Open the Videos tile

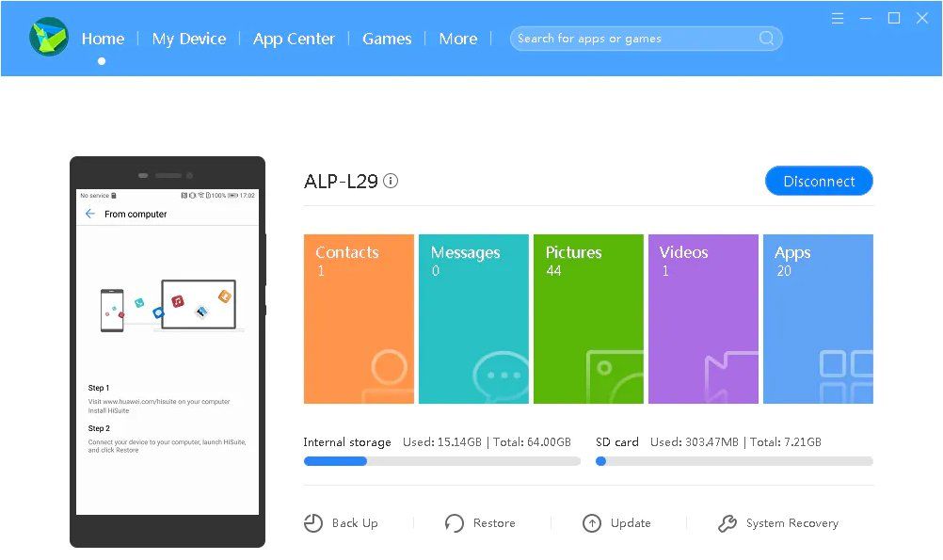tap(703, 319)
